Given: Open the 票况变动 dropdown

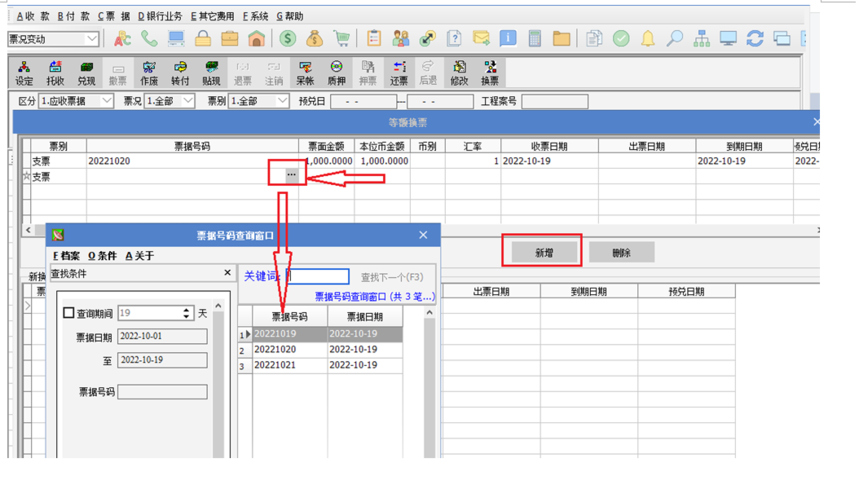Looking at the screenshot, I should 92,39.
